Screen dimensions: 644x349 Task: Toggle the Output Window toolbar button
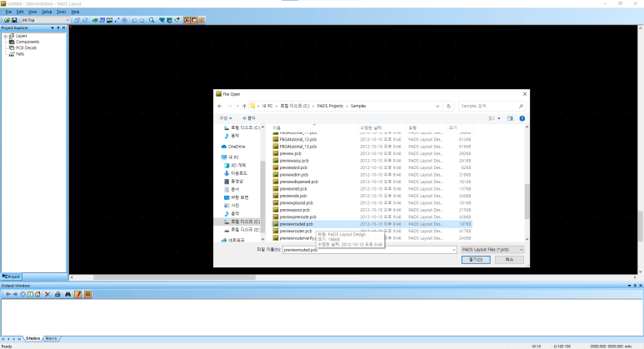(x=187, y=20)
